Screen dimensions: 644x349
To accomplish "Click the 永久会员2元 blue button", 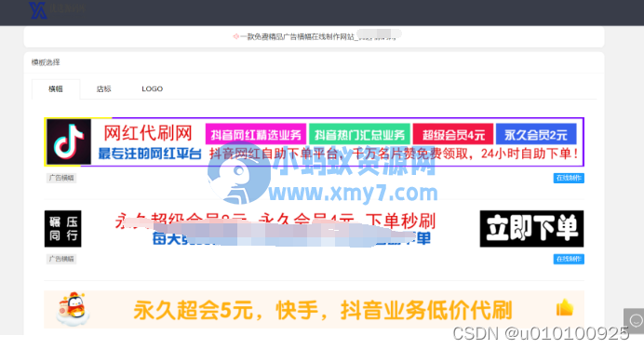I will tap(536, 134).
